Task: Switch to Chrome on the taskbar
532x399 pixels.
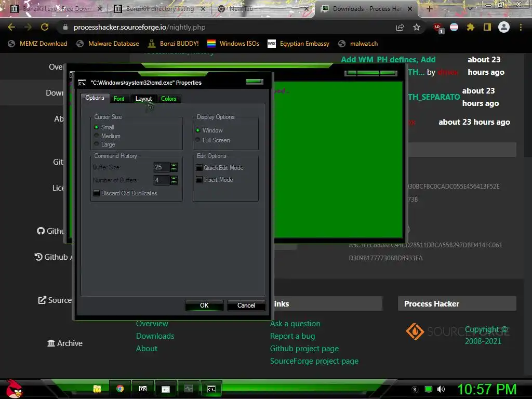Action: [120, 389]
